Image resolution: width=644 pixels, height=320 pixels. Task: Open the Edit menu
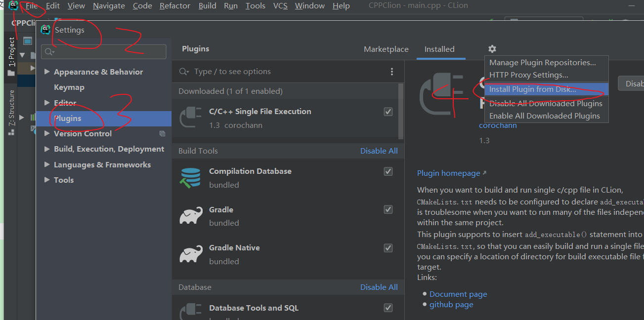tap(53, 6)
